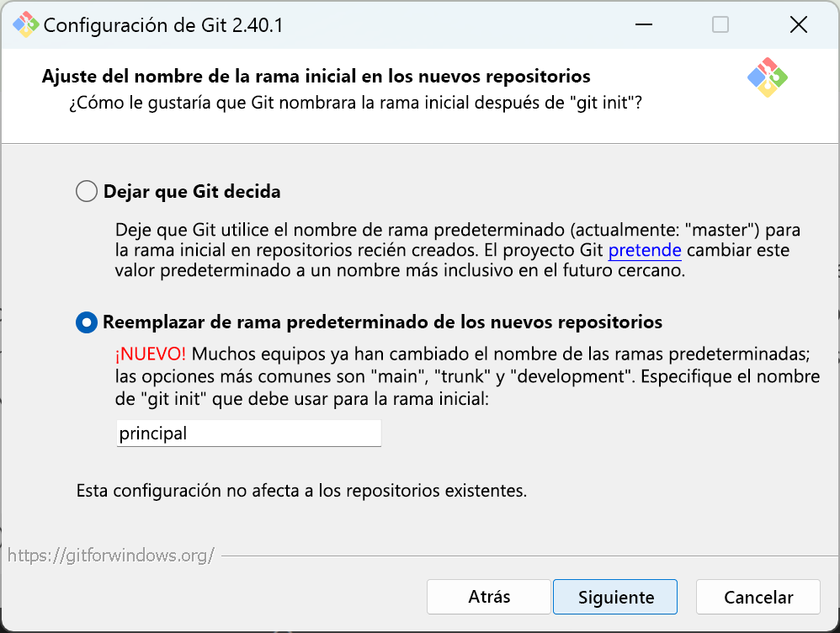
Task: Open the gitforwindows.org link text
Action: pos(111,556)
